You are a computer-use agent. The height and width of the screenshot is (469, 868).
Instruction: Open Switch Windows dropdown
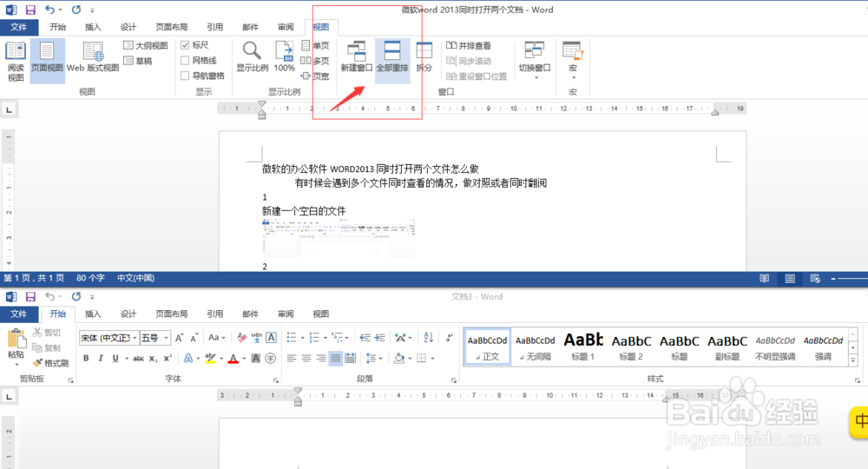point(535,61)
